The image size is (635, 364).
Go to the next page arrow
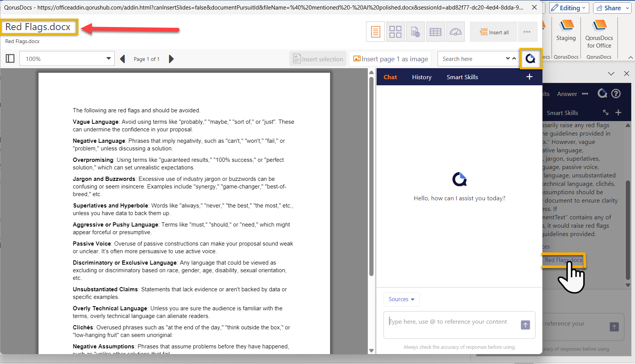[x=171, y=59]
